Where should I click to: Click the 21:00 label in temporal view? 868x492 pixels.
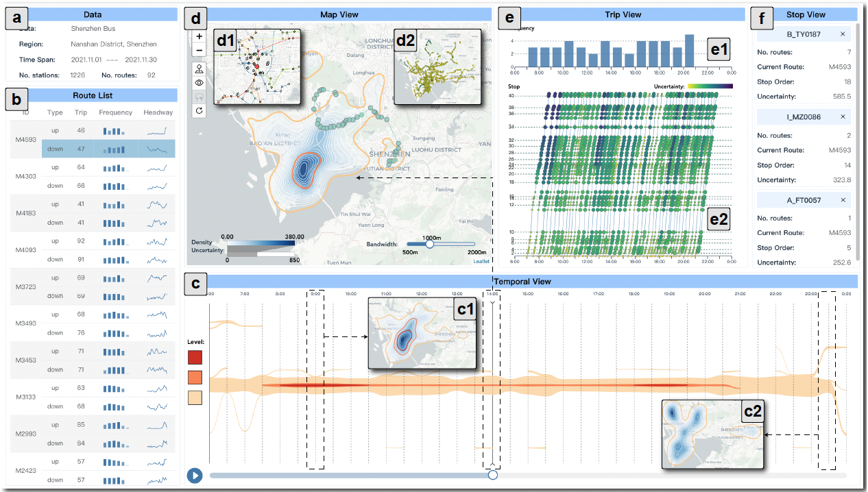740,293
